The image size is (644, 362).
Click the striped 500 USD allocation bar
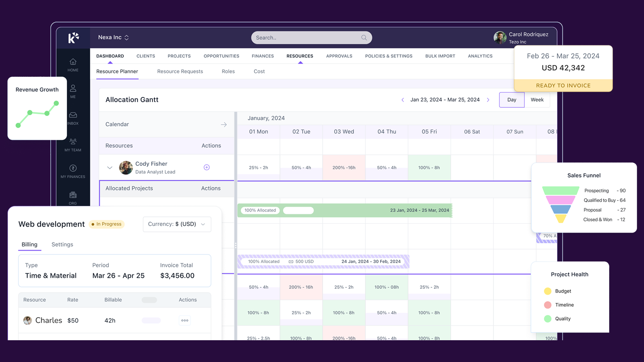(x=323, y=261)
